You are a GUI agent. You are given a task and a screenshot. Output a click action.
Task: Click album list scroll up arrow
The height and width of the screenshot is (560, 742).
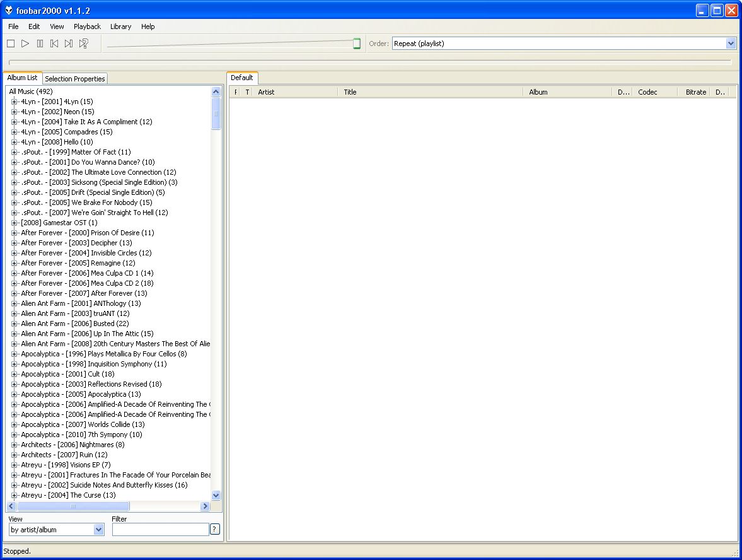tap(216, 92)
